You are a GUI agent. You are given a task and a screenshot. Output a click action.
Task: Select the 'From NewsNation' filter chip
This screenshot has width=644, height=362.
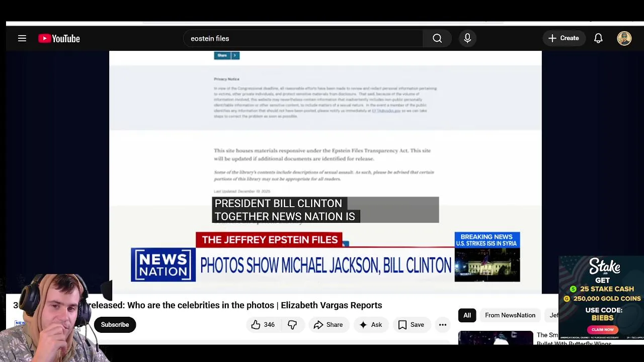pos(510,315)
